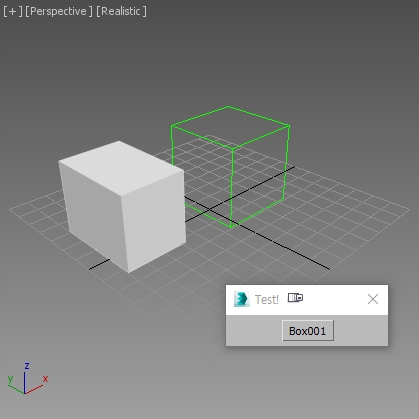419x419 pixels.
Task: Select the solid white box object
Action: pos(123,206)
